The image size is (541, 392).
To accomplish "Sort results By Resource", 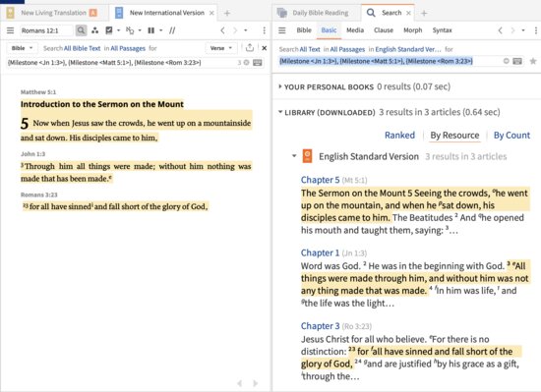I will (454, 135).
